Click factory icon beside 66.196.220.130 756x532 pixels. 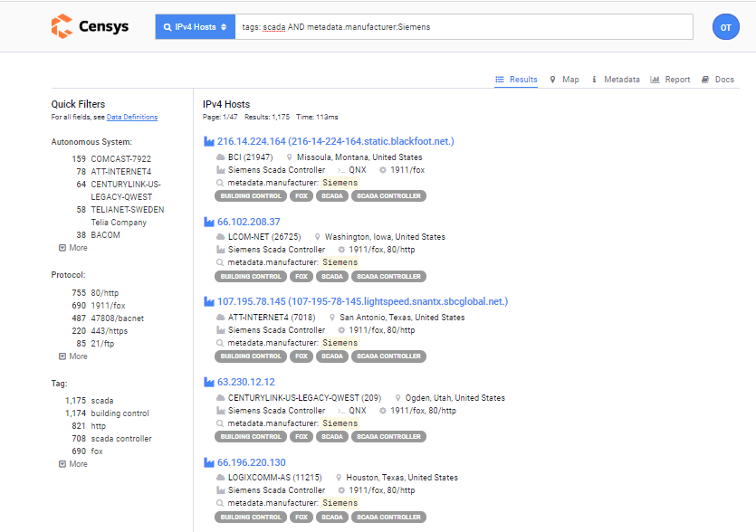[x=209, y=462]
